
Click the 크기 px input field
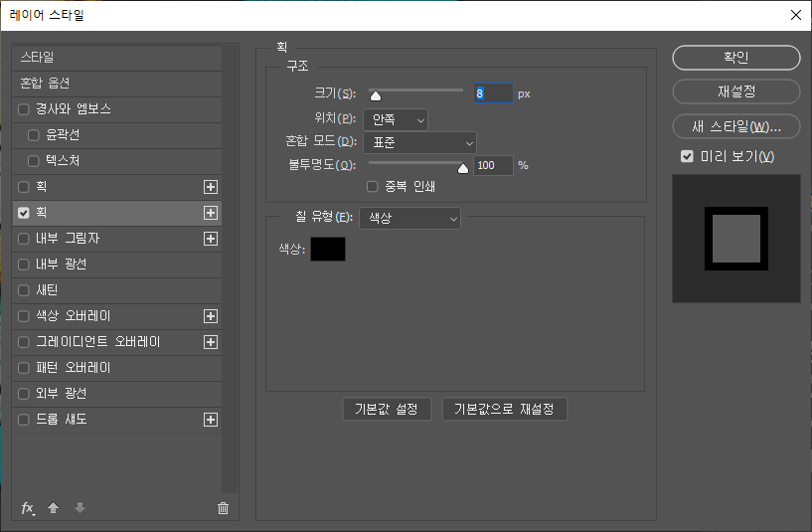tap(493, 93)
